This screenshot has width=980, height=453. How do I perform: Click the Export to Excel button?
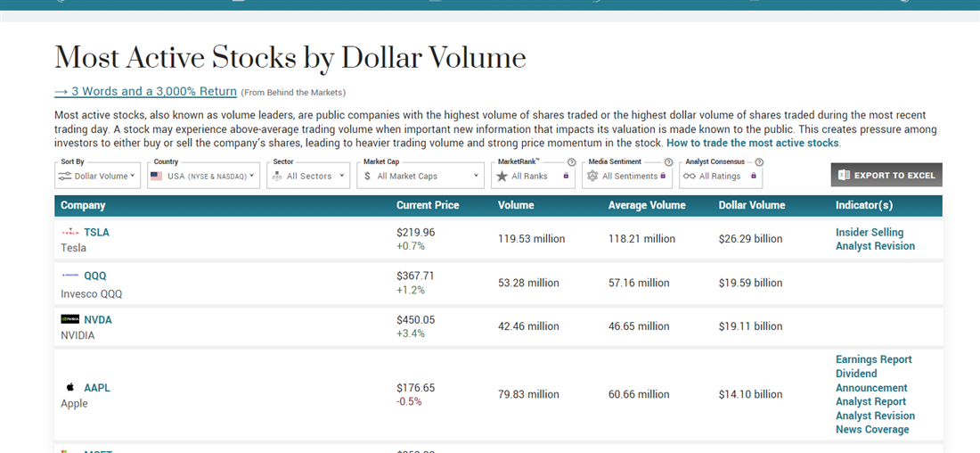pyautogui.click(x=886, y=175)
